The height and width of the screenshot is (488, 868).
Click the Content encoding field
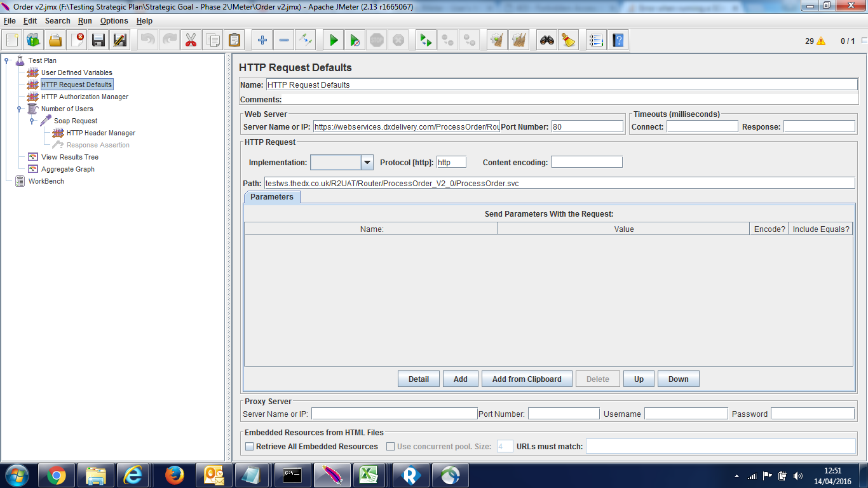tap(587, 162)
